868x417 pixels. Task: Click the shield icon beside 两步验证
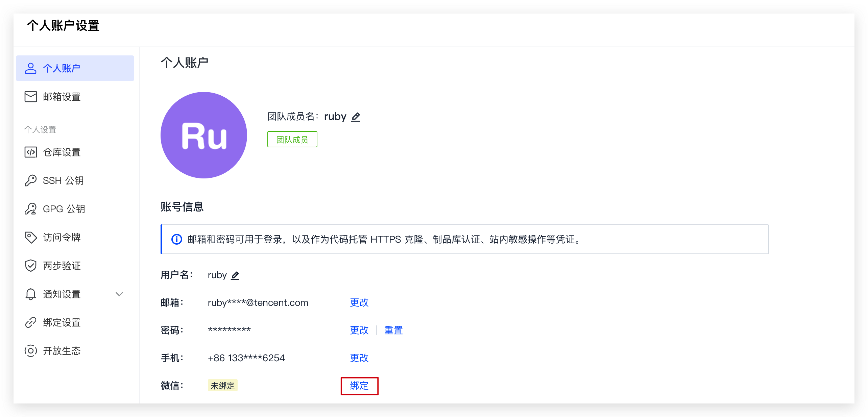coord(31,266)
